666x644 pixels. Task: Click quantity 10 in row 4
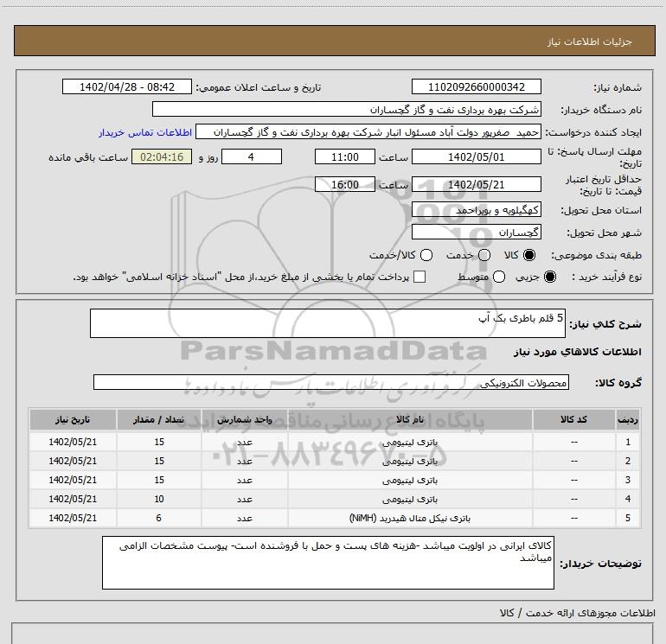[159, 500]
